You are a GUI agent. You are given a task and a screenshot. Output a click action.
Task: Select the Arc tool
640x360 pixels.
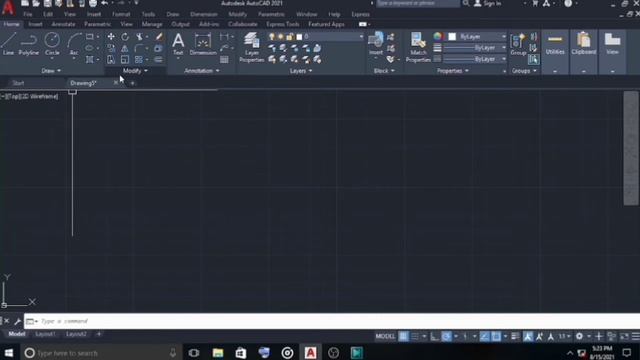74,44
